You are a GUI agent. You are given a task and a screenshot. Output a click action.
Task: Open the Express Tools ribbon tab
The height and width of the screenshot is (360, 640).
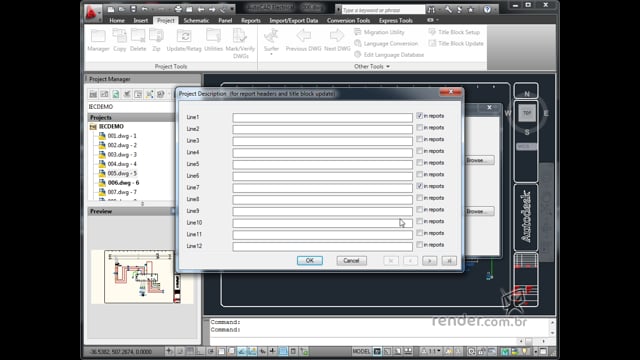pos(396,20)
